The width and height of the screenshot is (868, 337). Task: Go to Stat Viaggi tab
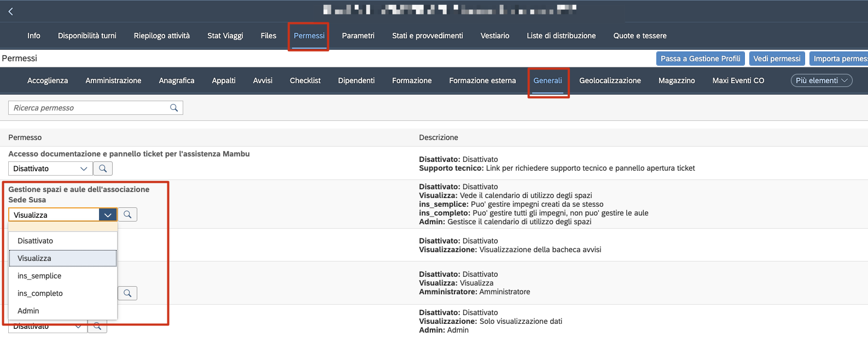point(225,36)
